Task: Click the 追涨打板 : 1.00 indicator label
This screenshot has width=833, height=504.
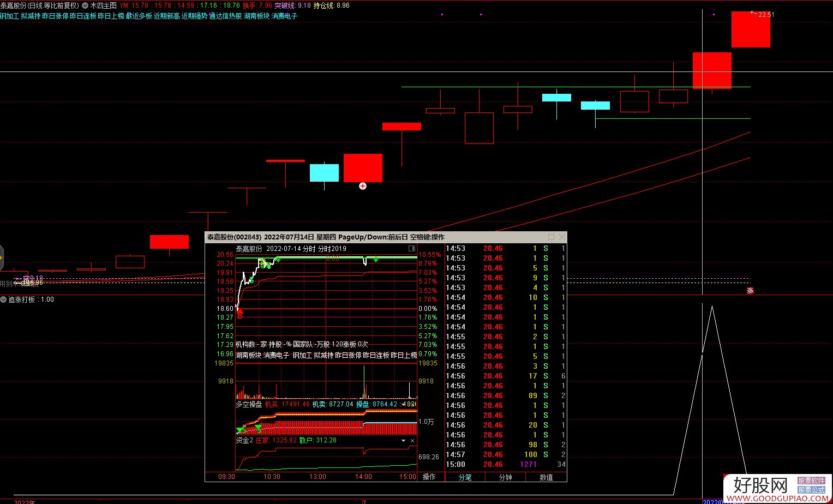Action: [31, 299]
